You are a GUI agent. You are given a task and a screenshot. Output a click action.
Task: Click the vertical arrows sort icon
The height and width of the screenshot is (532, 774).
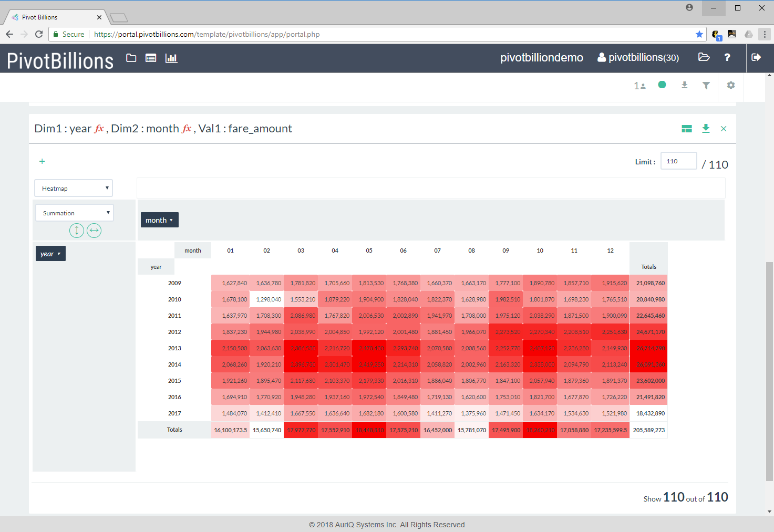point(77,230)
